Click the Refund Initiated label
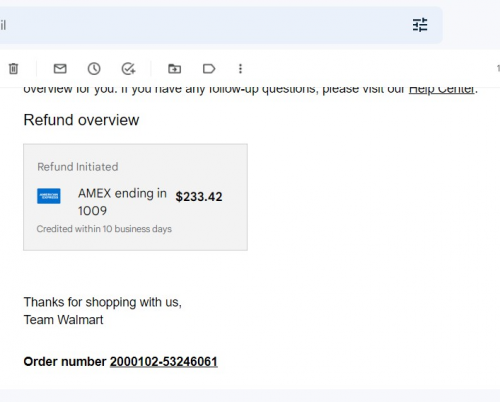 pos(78,167)
